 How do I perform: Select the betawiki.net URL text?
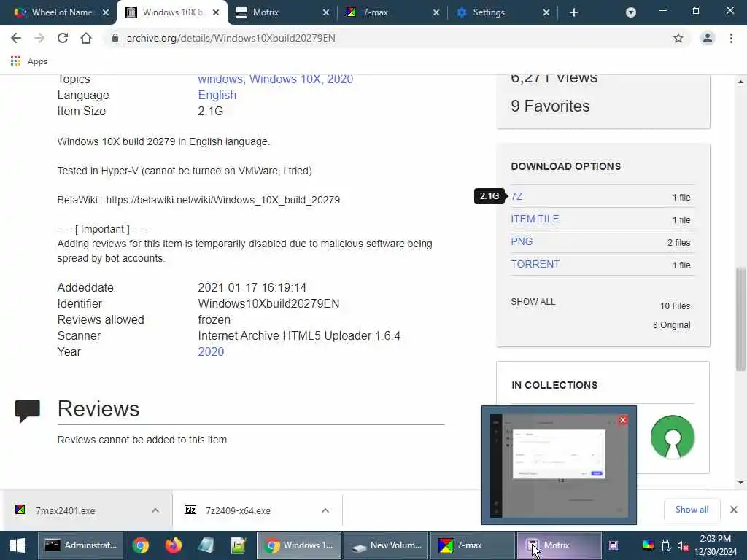pos(223,200)
